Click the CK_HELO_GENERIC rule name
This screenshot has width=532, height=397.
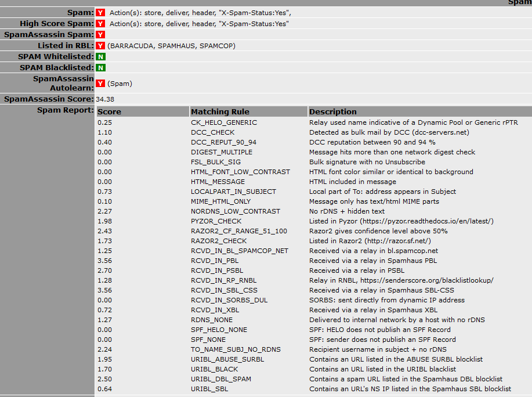click(x=224, y=122)
